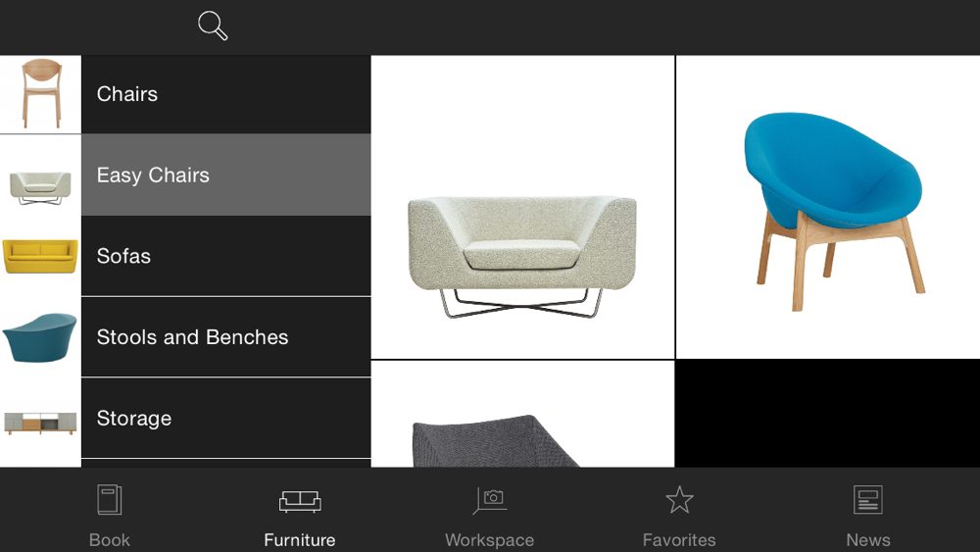Tap the Furniture sofa icon

300,501
